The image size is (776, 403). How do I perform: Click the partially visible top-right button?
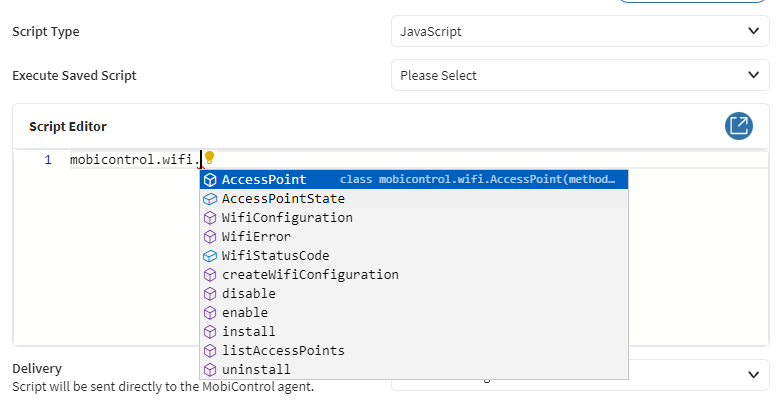pos(696,2)
